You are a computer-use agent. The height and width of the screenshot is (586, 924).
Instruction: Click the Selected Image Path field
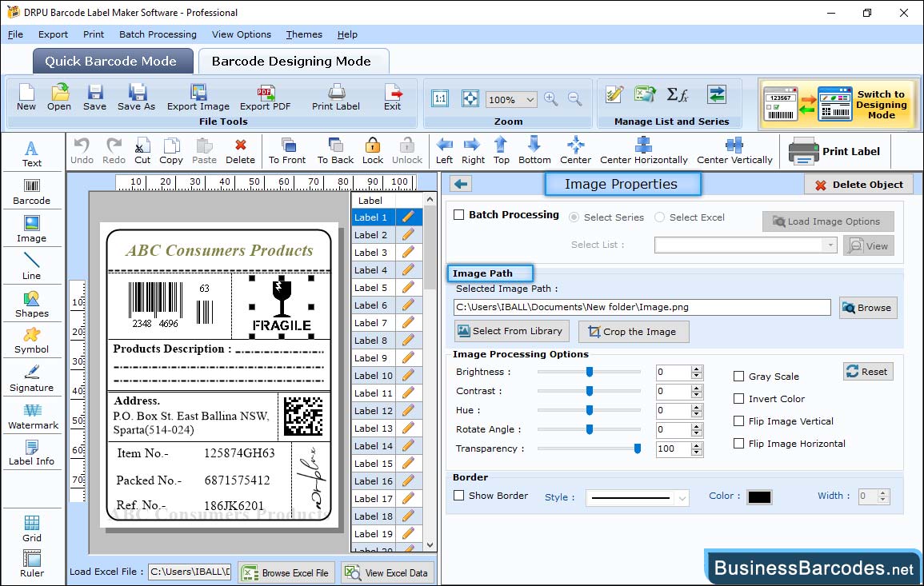642,307
